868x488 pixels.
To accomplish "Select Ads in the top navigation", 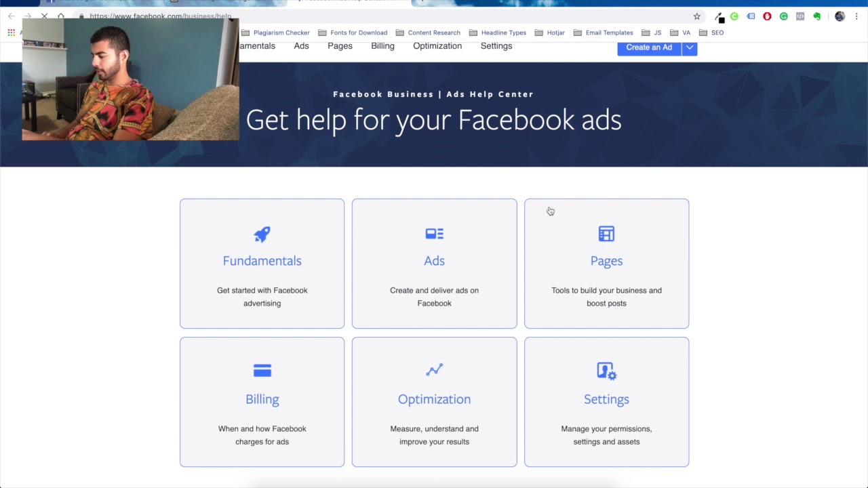I will (x=301, y=46).
